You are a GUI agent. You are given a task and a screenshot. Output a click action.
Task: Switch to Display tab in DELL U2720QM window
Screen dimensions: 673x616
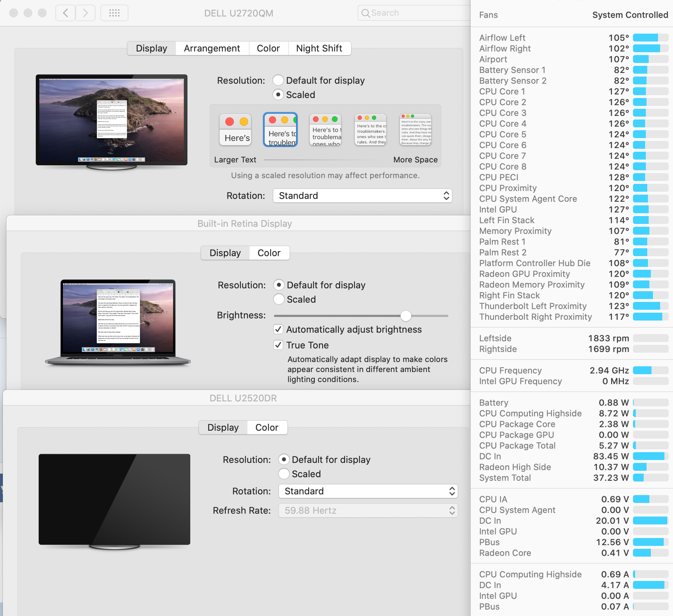coord(152,48)
